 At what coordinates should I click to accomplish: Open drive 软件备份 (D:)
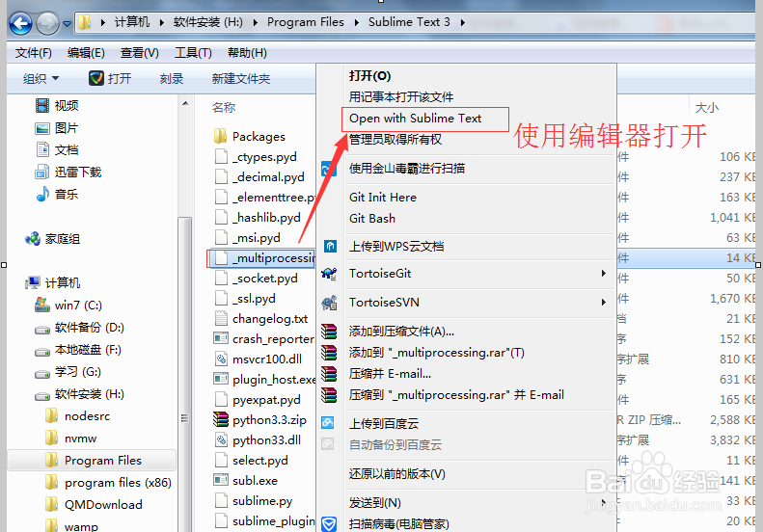[79, 328]
